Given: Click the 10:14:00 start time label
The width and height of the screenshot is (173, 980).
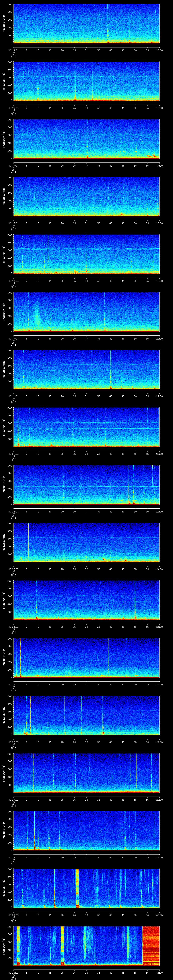Looking at the screenshot, I should 13,50.
